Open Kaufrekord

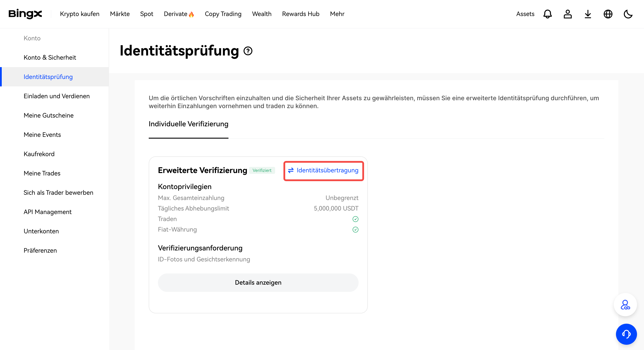tap(39, 154)
